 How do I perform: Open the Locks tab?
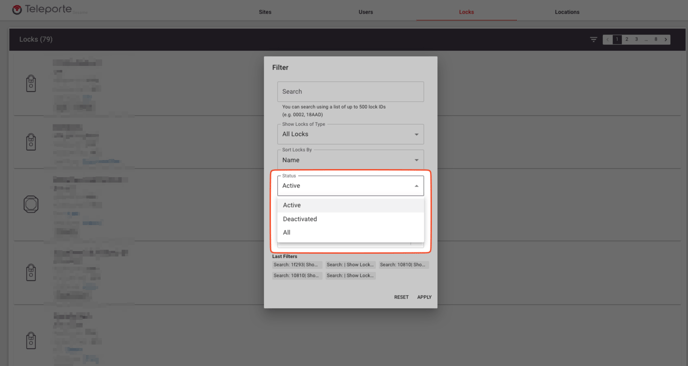pos(466,12)
